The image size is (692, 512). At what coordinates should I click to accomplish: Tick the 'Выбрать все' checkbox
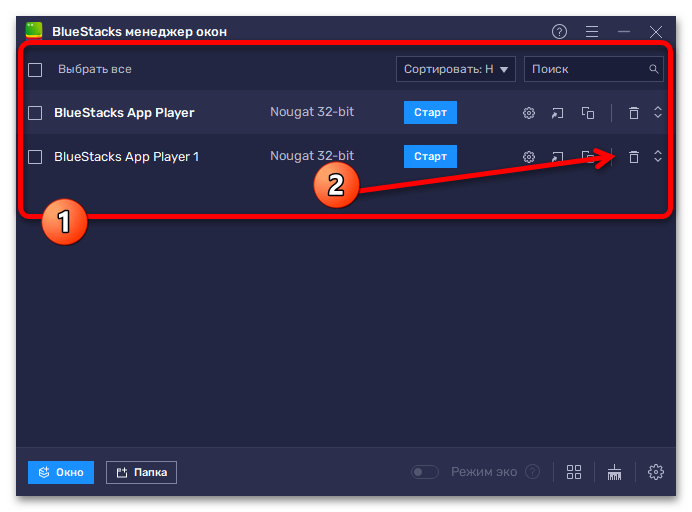tap(35, 70)
